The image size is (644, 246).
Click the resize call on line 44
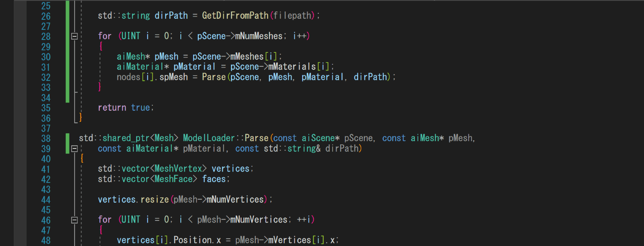(x=155, y=200)
